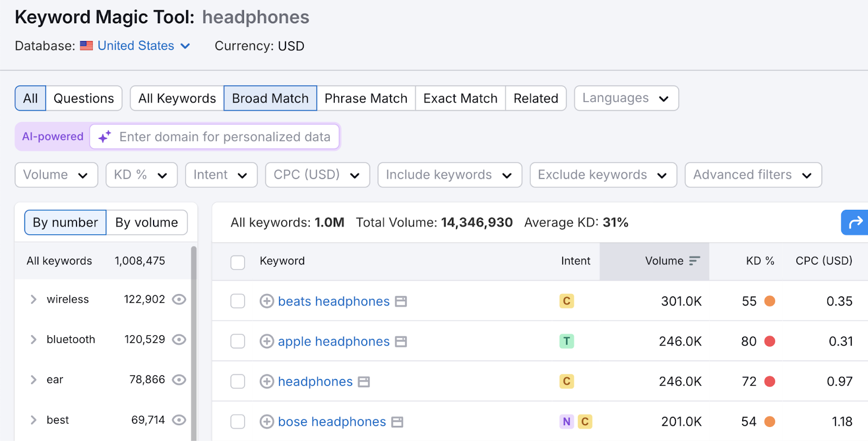Select the Questions tab

84,98
